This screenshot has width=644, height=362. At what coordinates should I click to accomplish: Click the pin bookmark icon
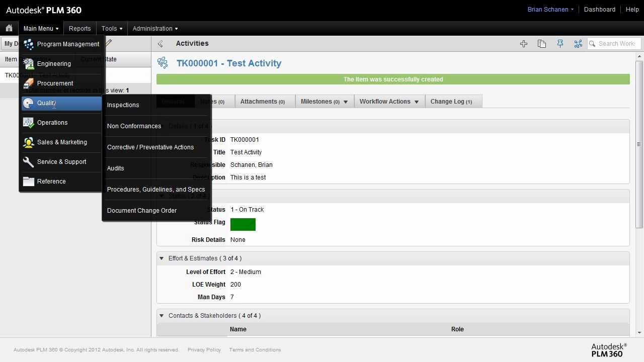560,44
